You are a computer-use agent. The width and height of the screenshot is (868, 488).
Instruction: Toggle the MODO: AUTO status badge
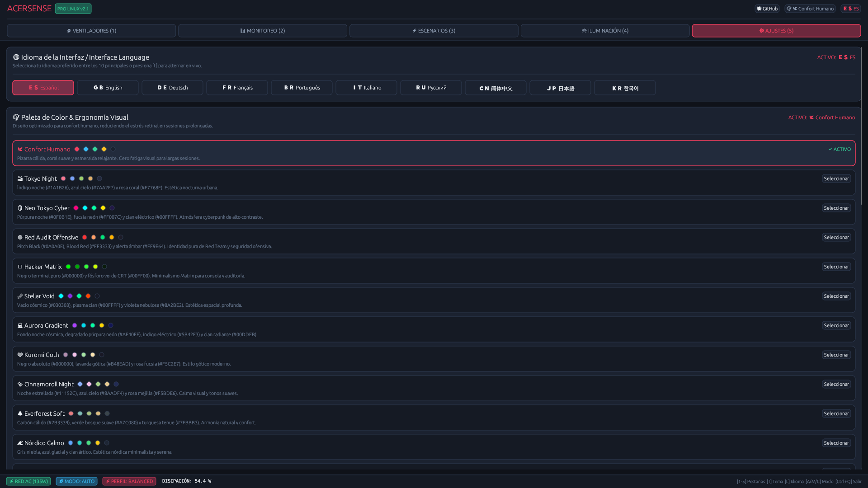coord(76,481)
